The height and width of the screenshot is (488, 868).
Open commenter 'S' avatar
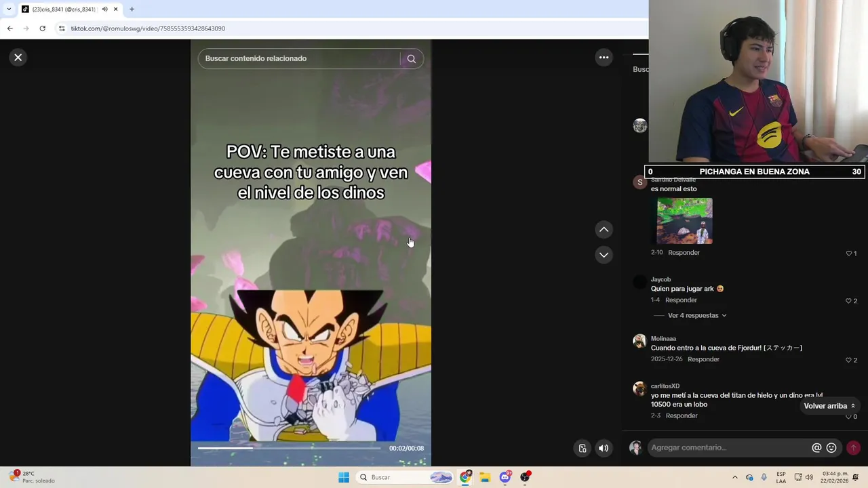(639, 182)
